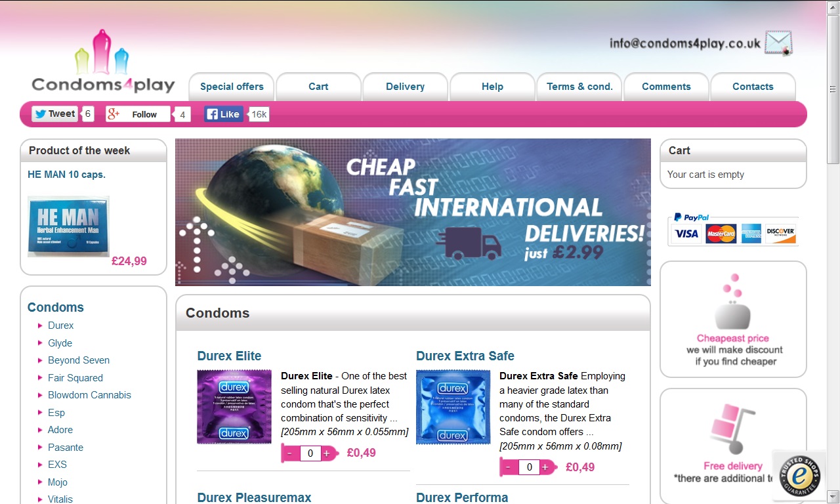Screen dimensions: 840x504
Task: Click the Twitter Tweet button
Action: click(x=54, y=114)
